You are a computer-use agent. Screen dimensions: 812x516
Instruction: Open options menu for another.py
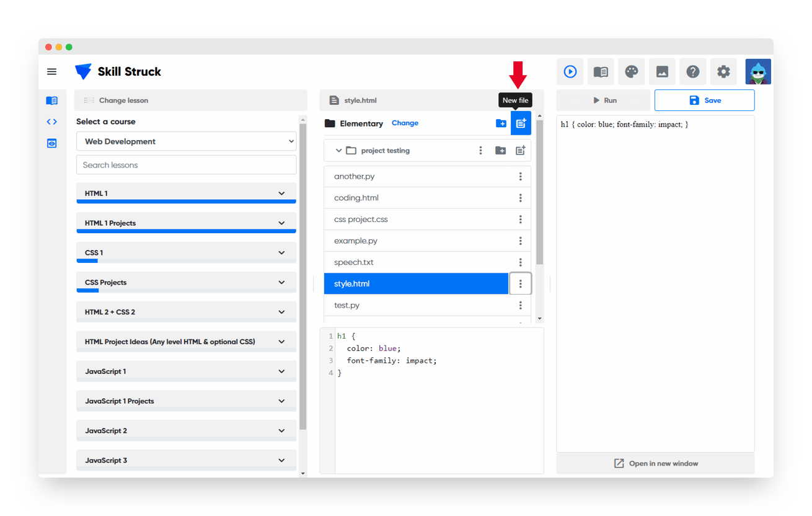[x=521, y=177]
